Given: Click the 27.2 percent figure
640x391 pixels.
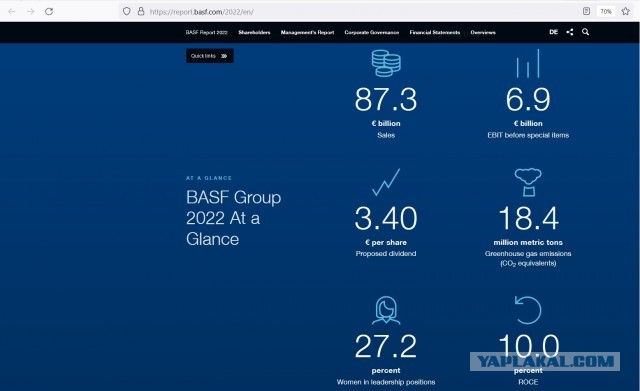Looking at the screenshot, I should click(x=386, y=347).
